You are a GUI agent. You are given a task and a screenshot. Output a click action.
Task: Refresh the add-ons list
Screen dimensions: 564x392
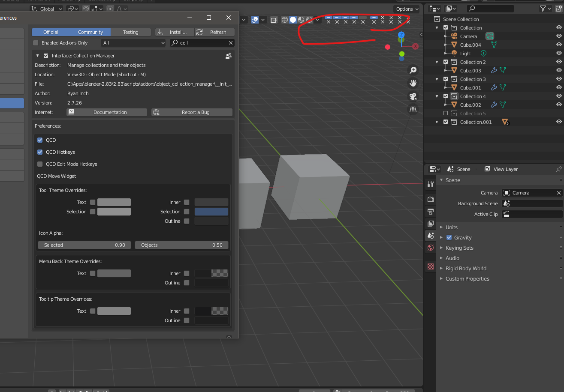tap(215, 32)
